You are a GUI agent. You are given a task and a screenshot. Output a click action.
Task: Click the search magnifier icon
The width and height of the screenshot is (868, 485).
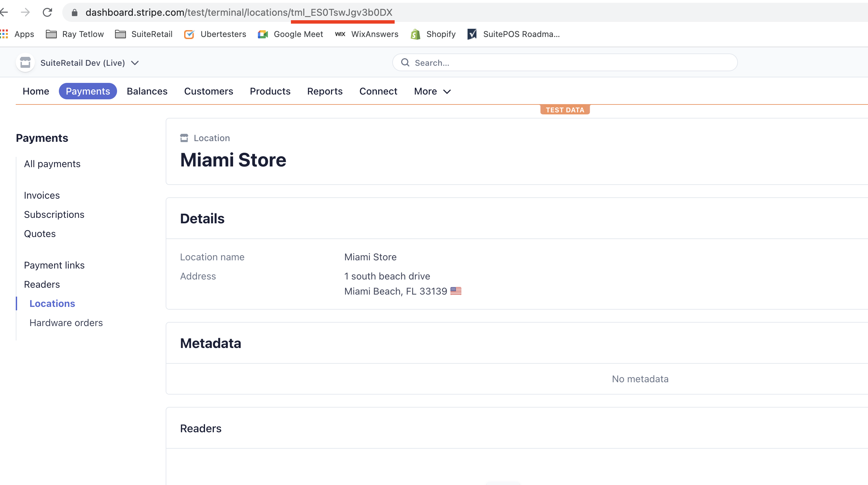coord(405,62)
